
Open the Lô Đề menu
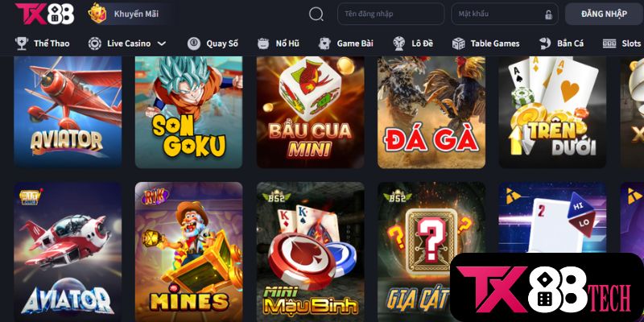(413, 43)
